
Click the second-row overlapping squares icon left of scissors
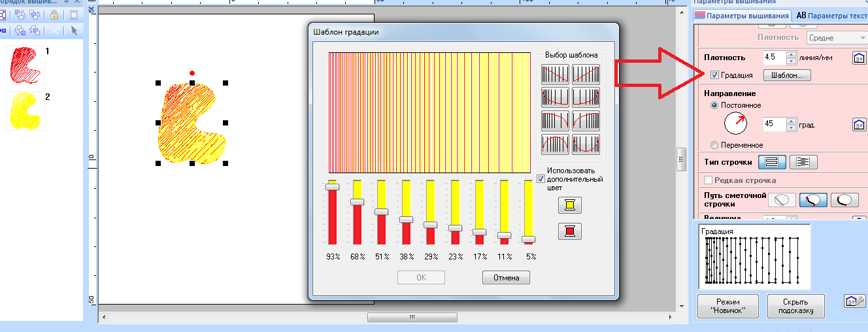point(35,30)
